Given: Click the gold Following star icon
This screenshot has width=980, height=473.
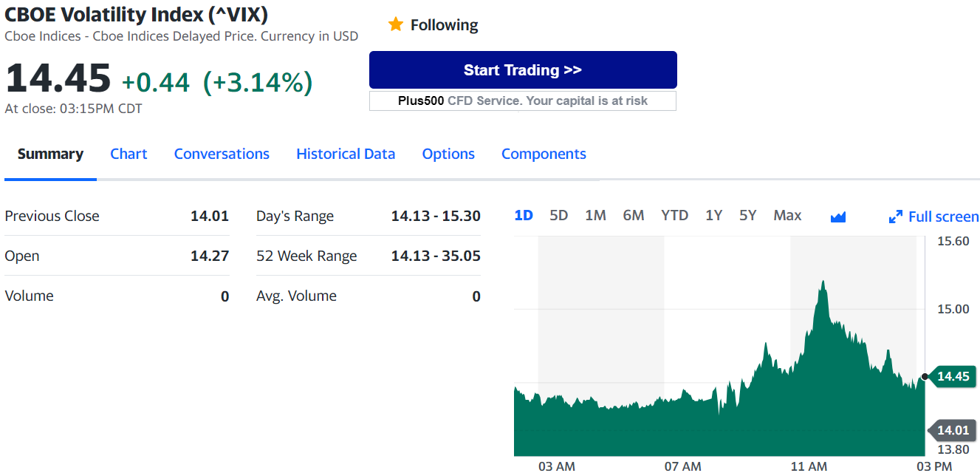Looking at the screenshot, I should [x=396, y=24].
